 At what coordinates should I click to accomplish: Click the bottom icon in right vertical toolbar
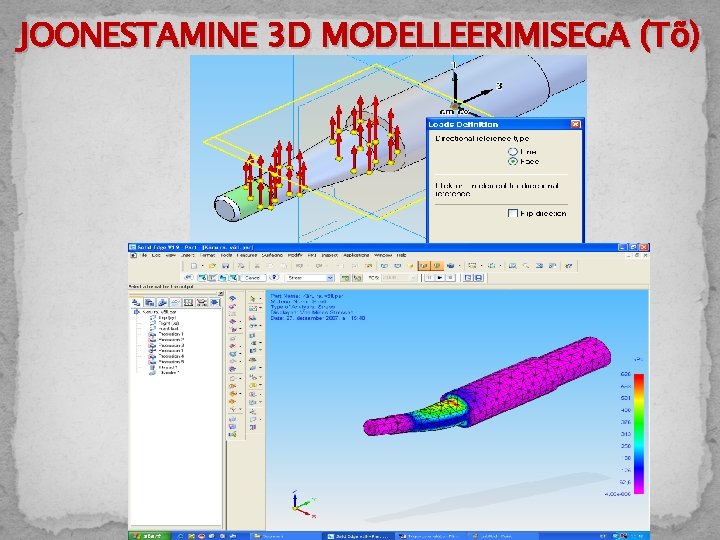(253, 427)
